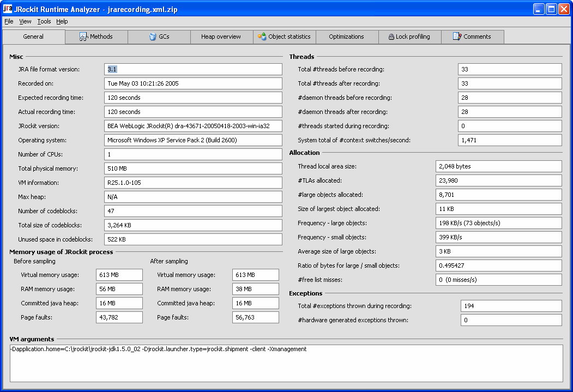The height and width of the screenshot is (392, 573).
Task: Click the Frequency - small objects field
Action: click(x=499, y=238)
